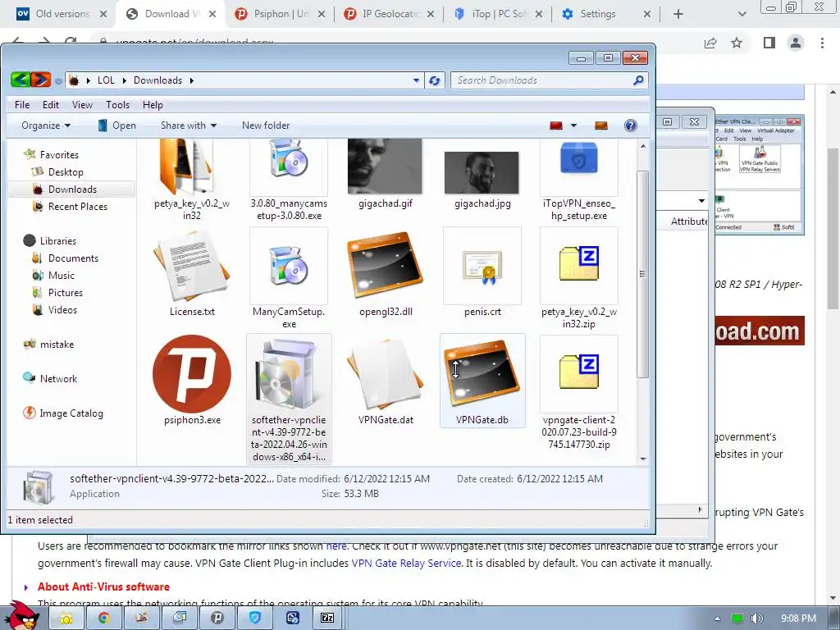This screenshot has height=630, width=840.
Task: Expand the address bar history dropdown
Action: 416,80
